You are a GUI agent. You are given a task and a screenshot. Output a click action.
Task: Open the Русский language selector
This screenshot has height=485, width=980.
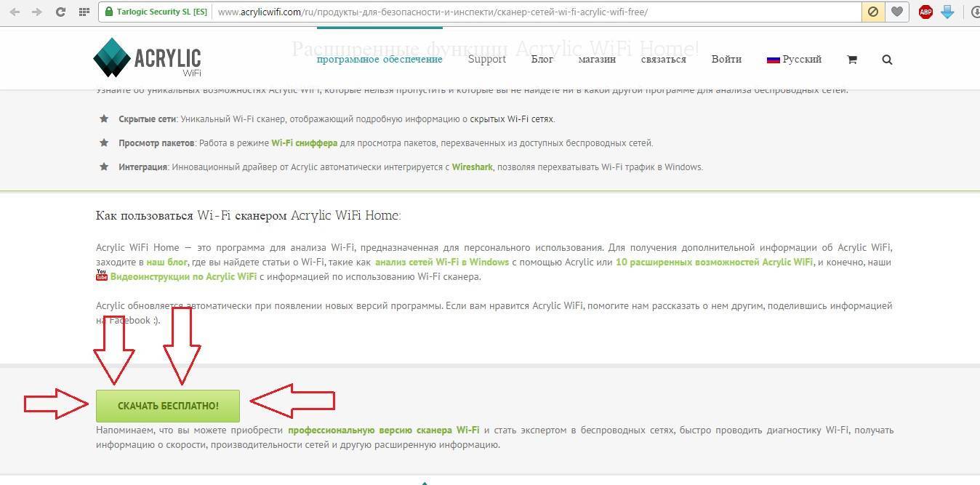[794, 60]
